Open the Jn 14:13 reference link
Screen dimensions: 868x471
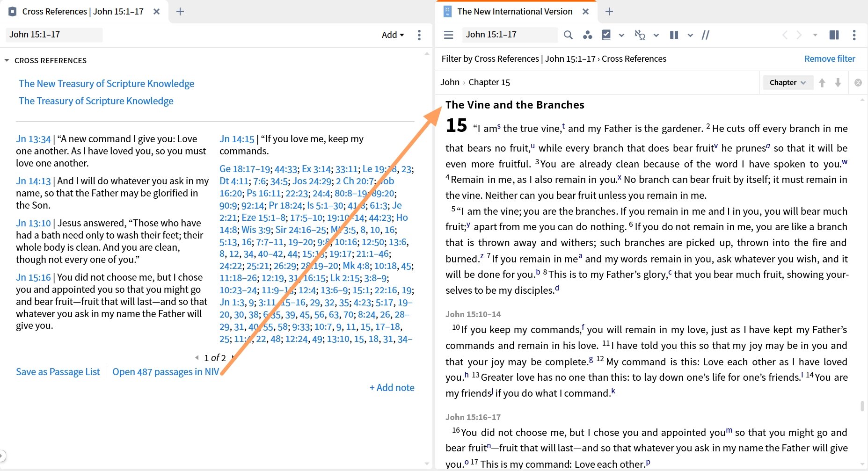(x=33, y=181)
